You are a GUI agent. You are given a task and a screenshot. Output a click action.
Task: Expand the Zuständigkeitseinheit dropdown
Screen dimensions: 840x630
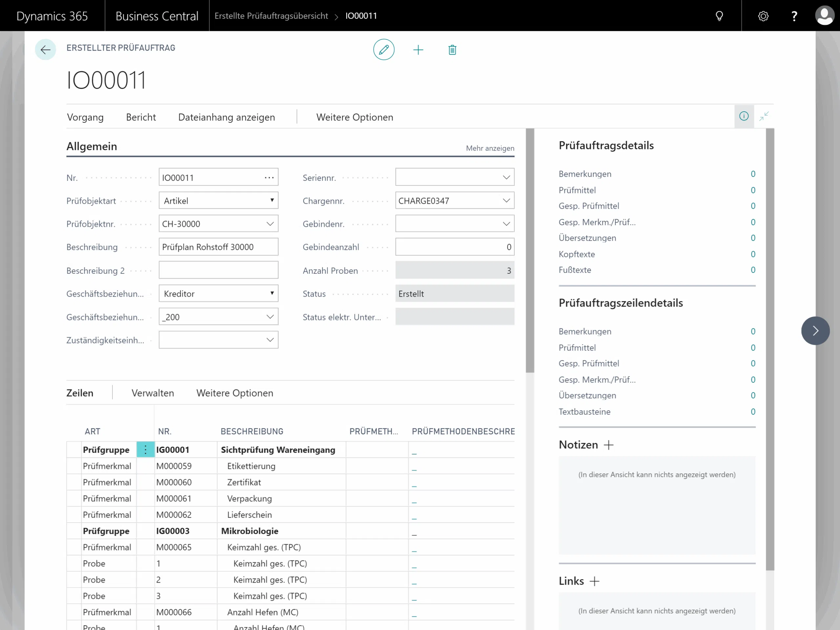click(270, 340)
